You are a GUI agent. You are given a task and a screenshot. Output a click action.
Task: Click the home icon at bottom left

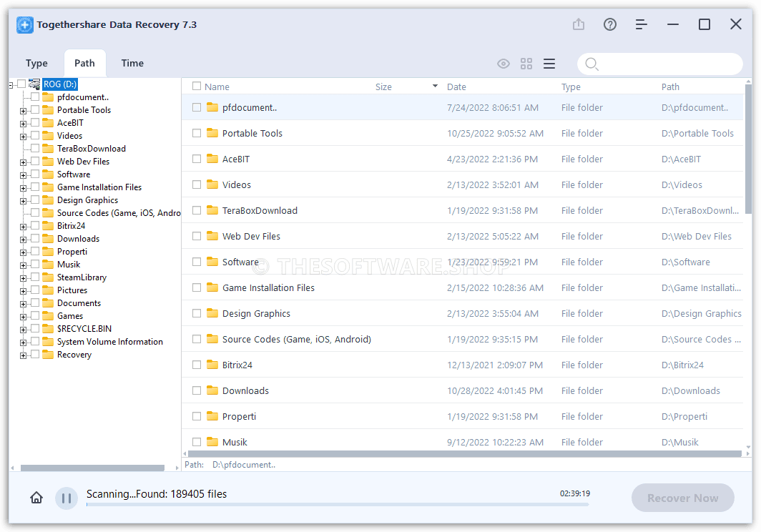tap(36, 498)
